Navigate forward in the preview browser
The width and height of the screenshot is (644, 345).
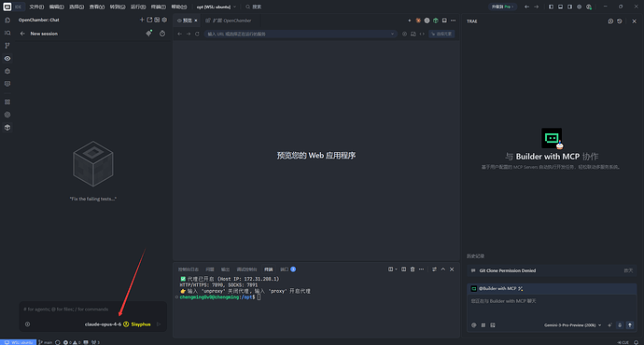click(189, 34)
